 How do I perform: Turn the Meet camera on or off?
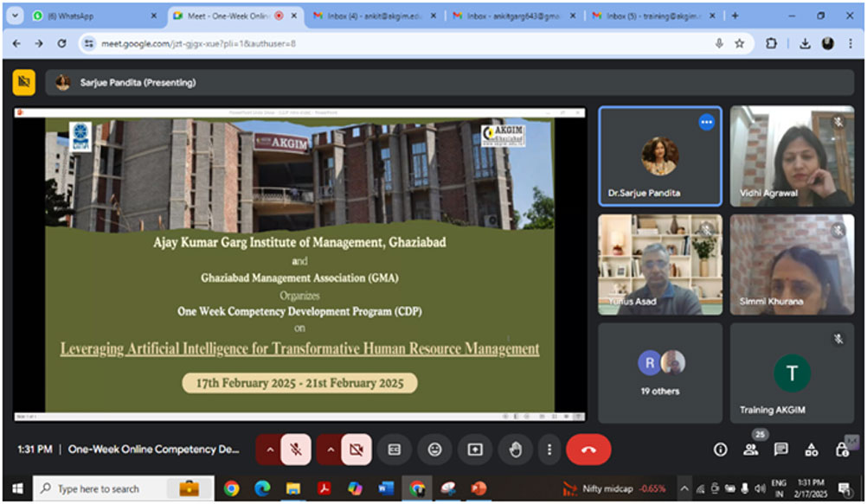pos(356,450)
